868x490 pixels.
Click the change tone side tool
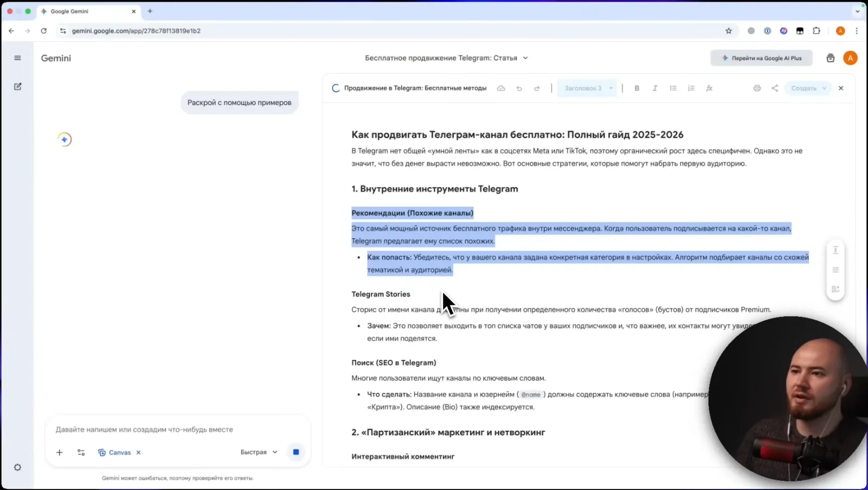[x=835, y=270]
